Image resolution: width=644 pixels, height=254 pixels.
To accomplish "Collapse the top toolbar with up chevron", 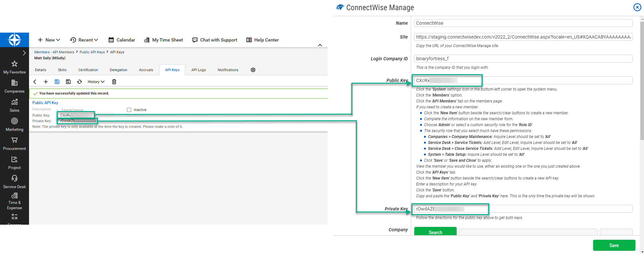I will [320, 45].
